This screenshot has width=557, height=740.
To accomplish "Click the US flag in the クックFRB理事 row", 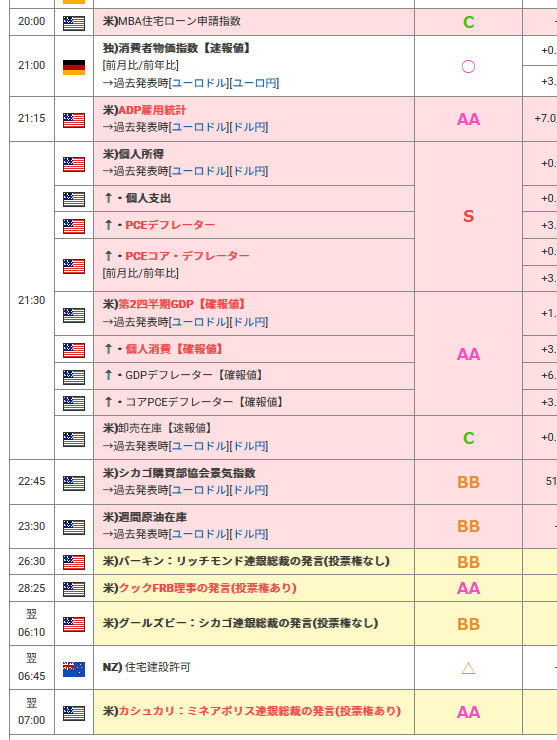I will (74, 589).
